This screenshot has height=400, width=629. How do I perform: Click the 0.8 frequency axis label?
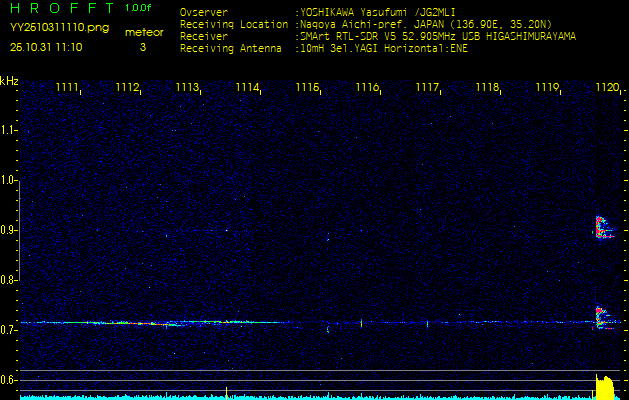(x=9, y=280)
